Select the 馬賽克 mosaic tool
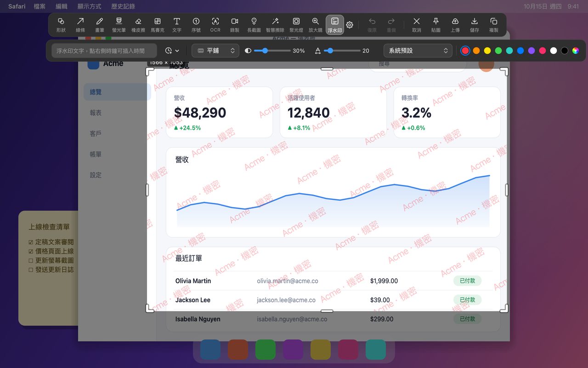Image resolution: width=588 pixels, height=368 pixels. click(x=157, y=25)
